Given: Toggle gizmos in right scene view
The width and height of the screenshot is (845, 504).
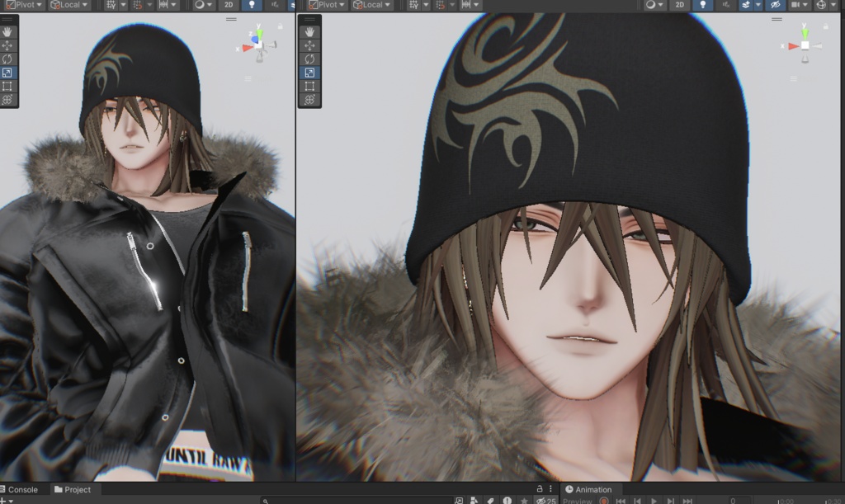Looking at the screenshot, I should point(821,5).
